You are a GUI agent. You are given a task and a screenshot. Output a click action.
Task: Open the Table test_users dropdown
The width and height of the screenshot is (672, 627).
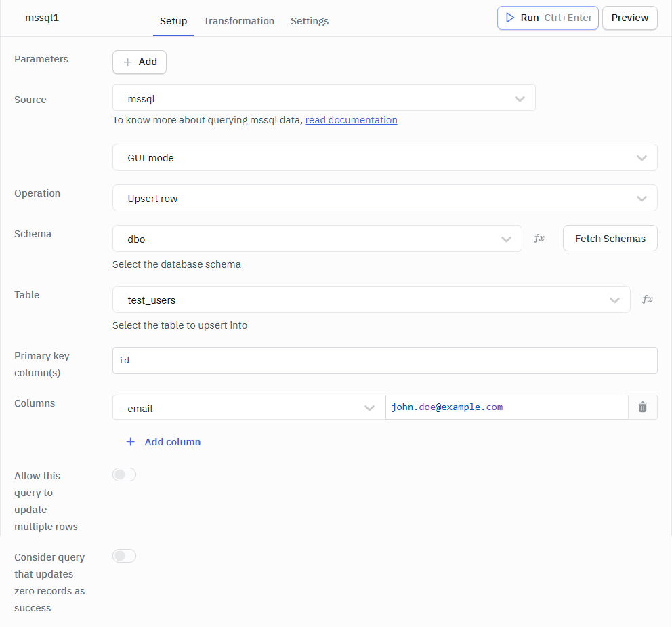(x=371, y=300)
